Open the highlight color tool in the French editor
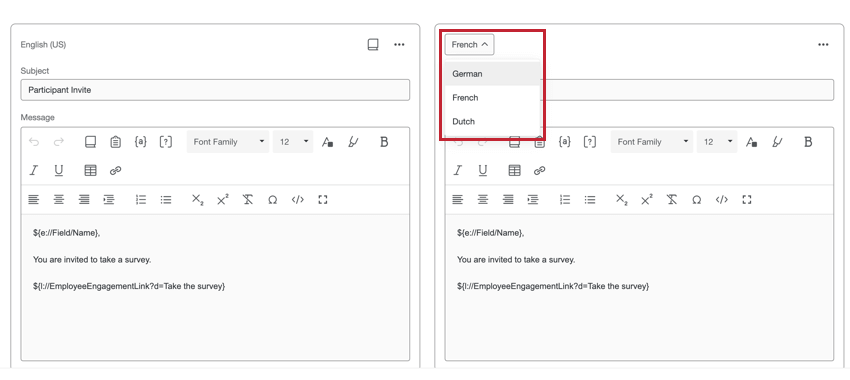Viewport: 850px width, 380px height. (x=777, y=142)
